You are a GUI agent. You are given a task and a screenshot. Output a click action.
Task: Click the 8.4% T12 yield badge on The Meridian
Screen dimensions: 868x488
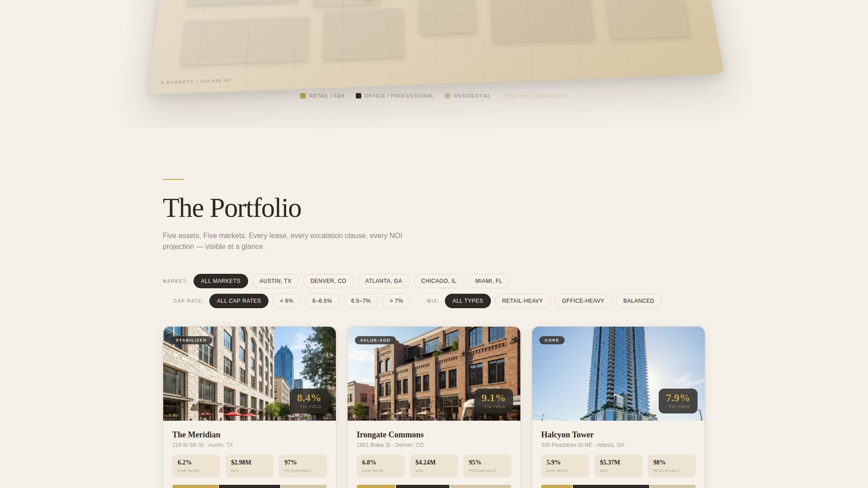309,401
